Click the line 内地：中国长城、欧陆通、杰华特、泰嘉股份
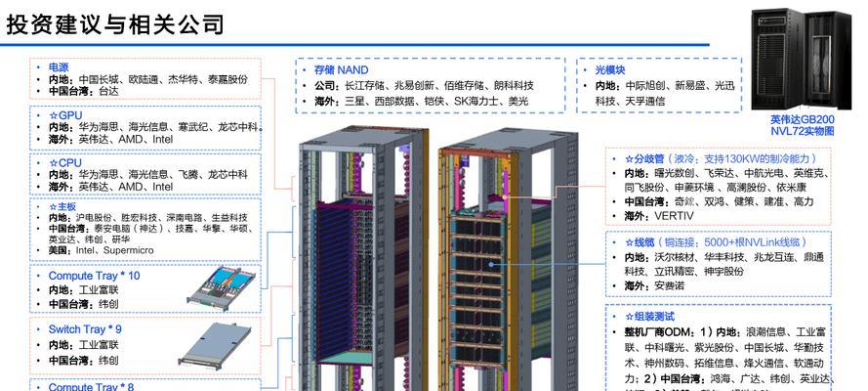The image size is (868, 391). [x=147, y=79]
